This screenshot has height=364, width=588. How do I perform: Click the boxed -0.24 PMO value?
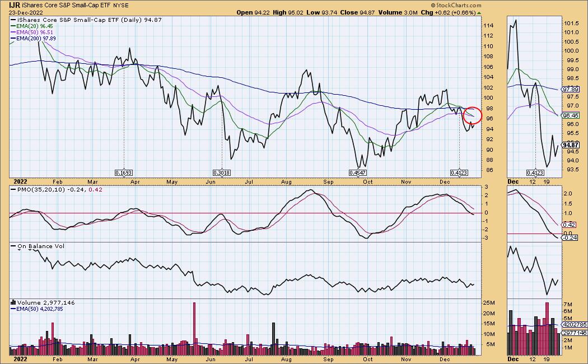tap(570, 237)
